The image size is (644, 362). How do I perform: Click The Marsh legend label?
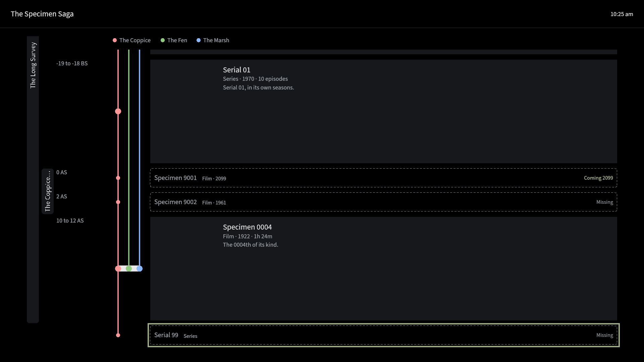[216, 40]
